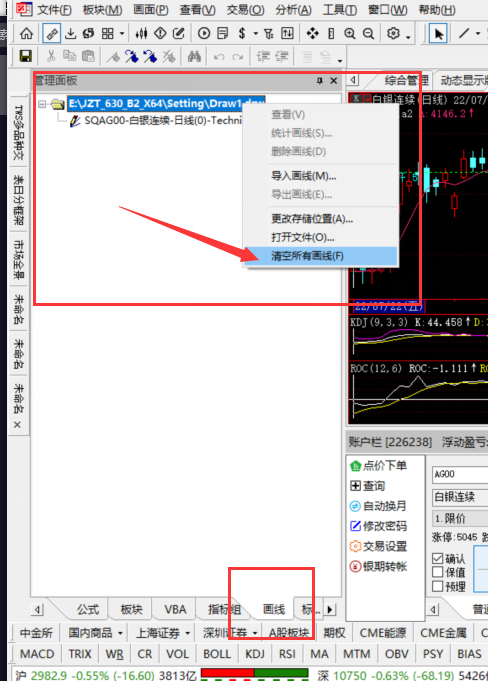Screen dimensions: 488x681
Task: Switch to the 公式 tab
Action: point(88,609)
